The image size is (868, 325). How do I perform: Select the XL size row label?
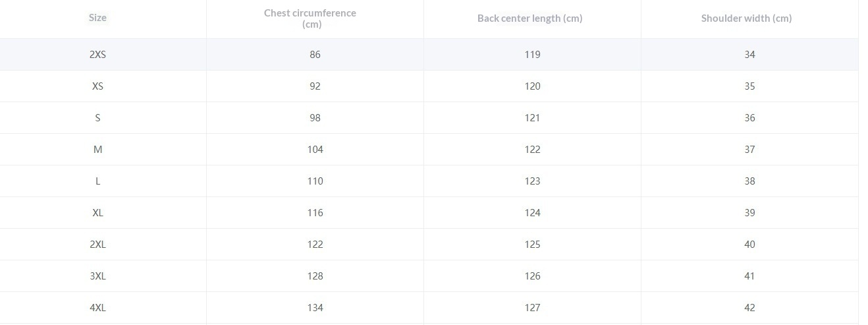pos(97,213)
